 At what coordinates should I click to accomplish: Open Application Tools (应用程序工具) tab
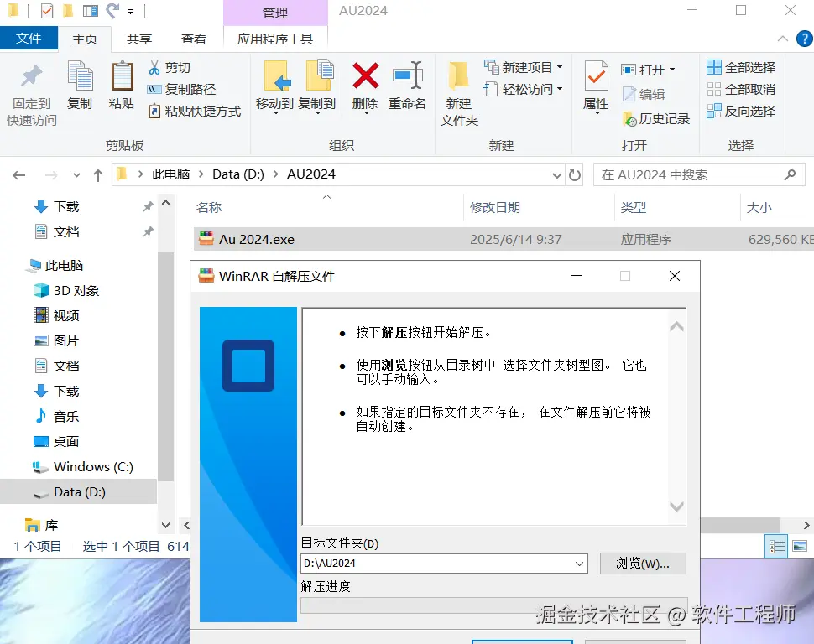[275, 39]
